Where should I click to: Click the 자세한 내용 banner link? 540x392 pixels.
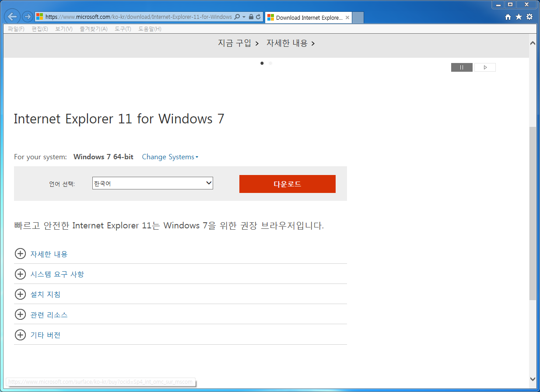(x=291, y=43)
